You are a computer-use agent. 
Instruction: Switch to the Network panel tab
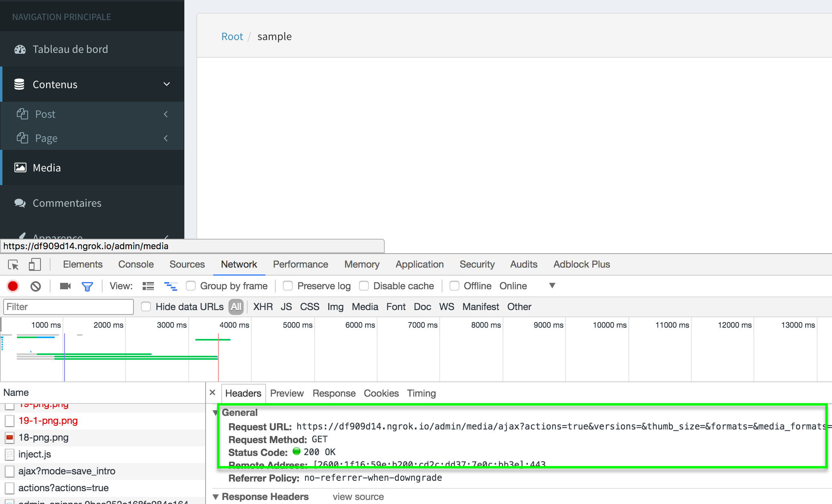pos(239,264)
